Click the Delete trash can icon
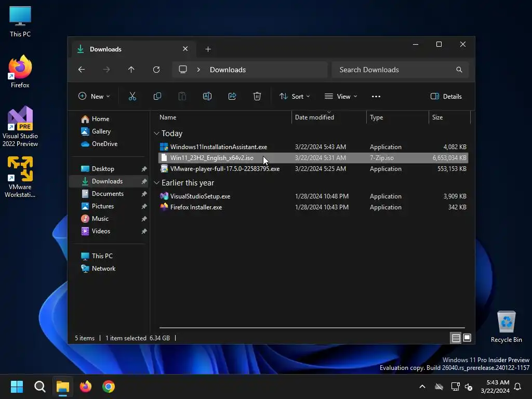532x399 pixels. pos(257,96)
